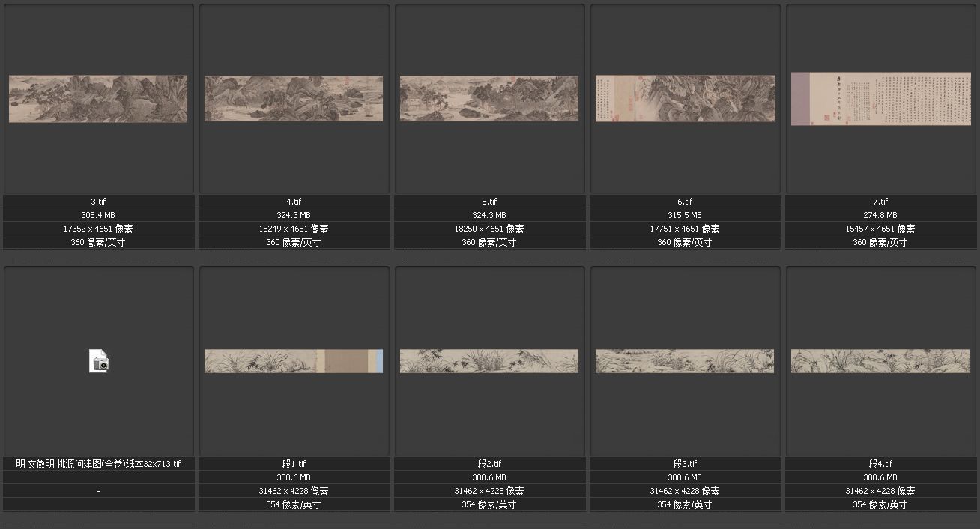Open the 5.tif thumbnail preview image
The image size is (980, 529).
pos(489,98)
